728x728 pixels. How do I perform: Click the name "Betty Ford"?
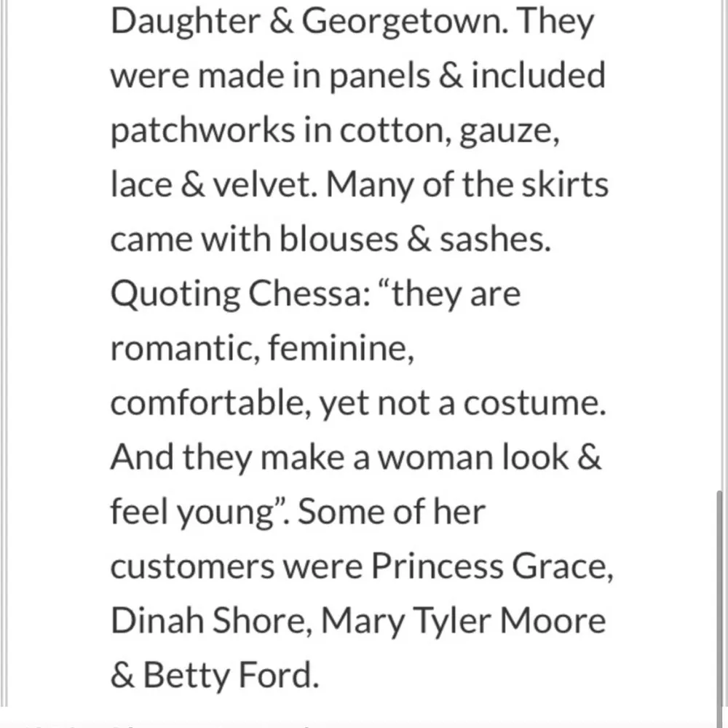pyautogui.click(x=231, y=675)
